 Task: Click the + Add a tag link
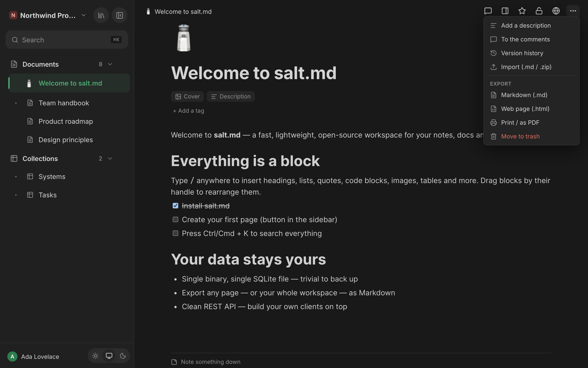[x=188, y=111]
